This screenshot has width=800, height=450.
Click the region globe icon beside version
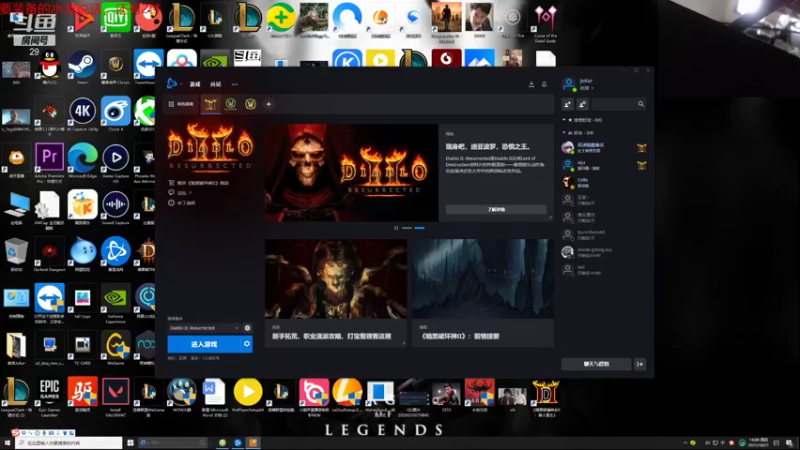[247, 328]
